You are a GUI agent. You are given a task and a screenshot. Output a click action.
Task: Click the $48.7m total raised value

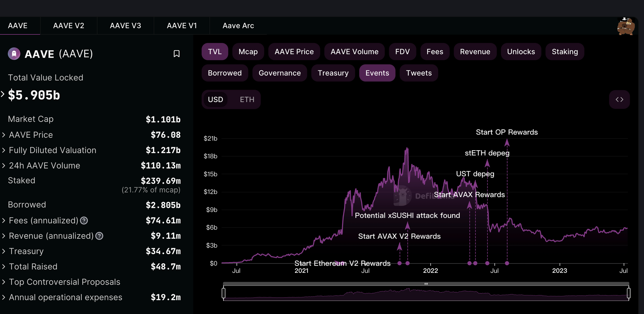pos(166,267)
